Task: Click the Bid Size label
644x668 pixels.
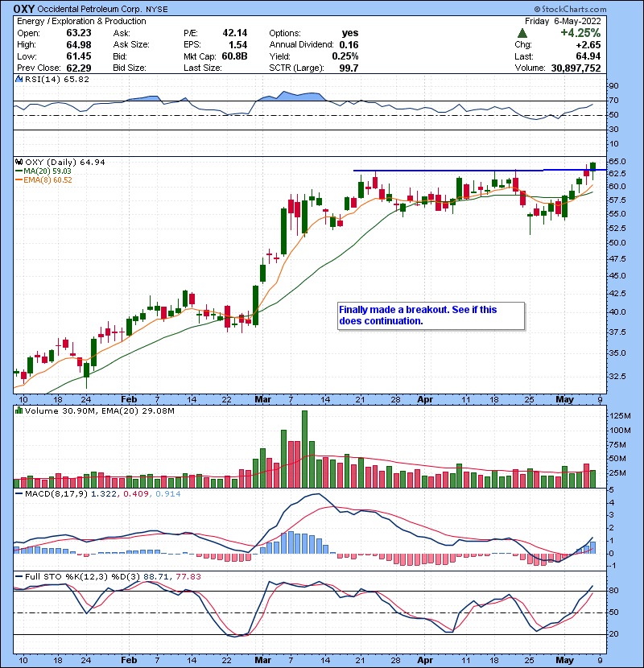Action: click(x=130, y=68)
